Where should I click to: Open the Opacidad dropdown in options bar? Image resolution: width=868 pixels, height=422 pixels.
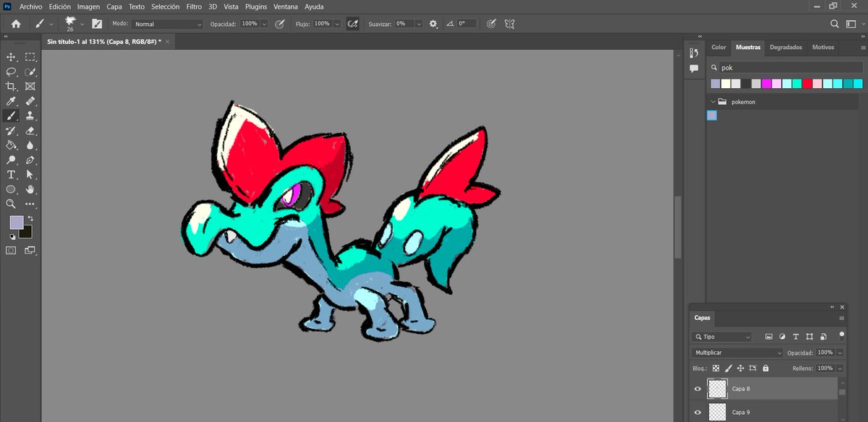pyautogui.click(x=263, y=24)
